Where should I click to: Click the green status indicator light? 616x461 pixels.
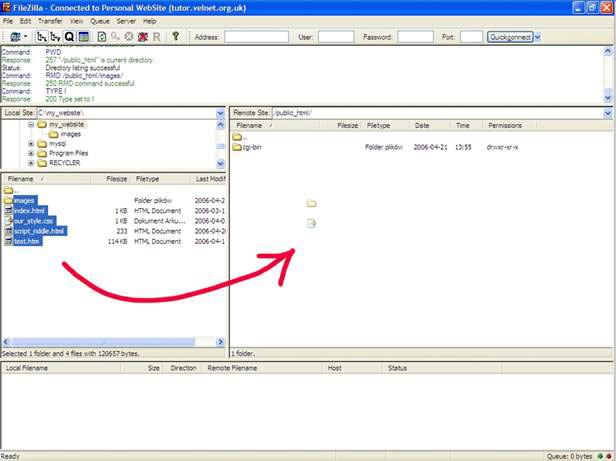[600, 456]
